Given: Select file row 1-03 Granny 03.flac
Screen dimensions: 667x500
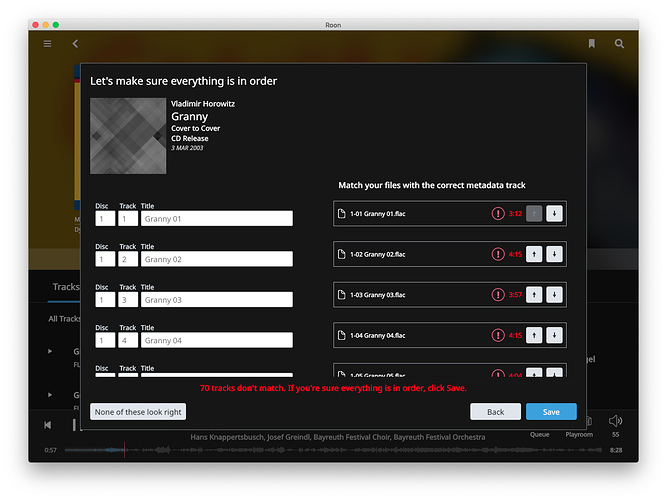Looking at the screenshot, I should click(x=450, y=294).
